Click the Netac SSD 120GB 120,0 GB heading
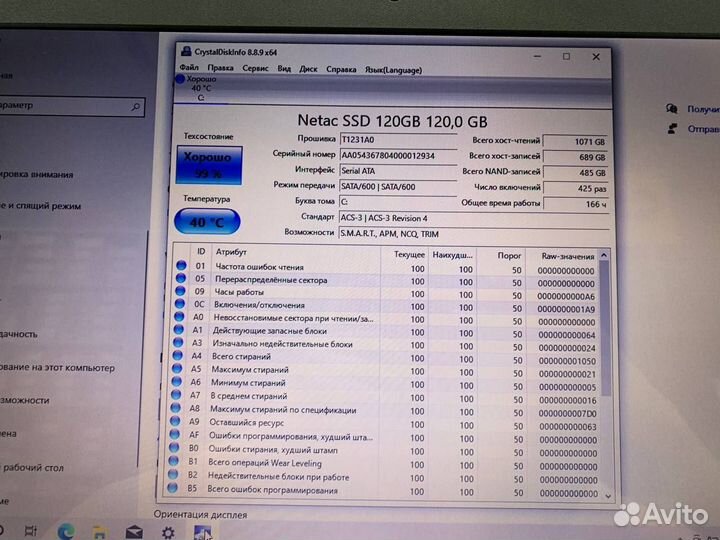The image size is (720, 540). coord(392,121)
